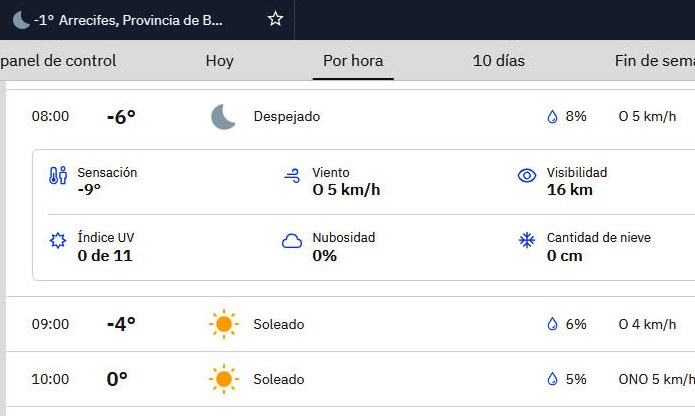Click the Sensación thermometer icon
This screenshot has width=695, height=416.
tap(58, 176)
